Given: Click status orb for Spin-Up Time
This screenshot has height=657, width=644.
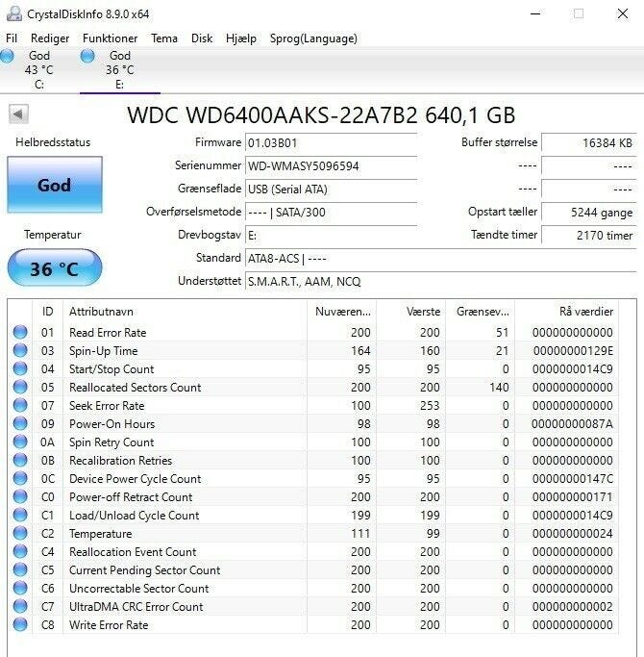Looking at the screenshot, I should [x=20, y=351].
